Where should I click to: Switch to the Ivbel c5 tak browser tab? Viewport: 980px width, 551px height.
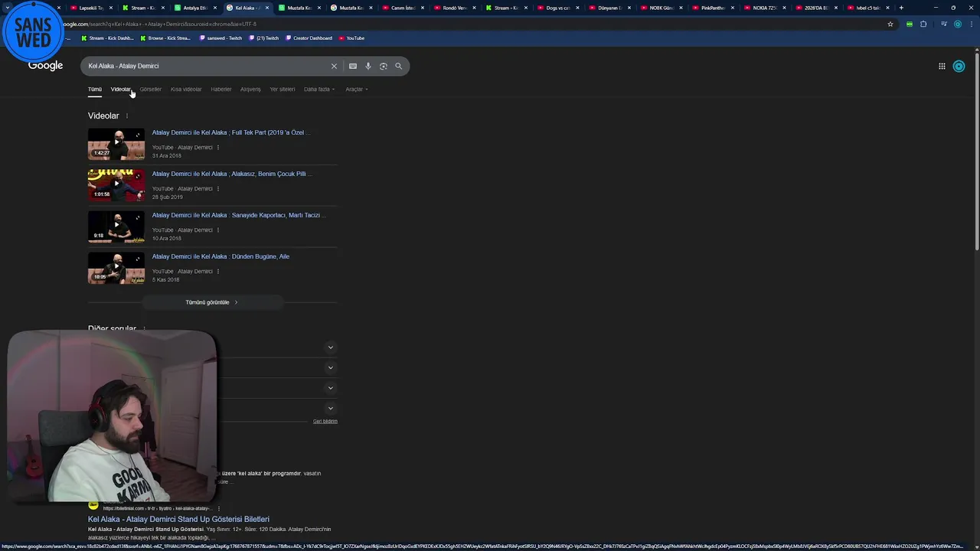(868, 8)
